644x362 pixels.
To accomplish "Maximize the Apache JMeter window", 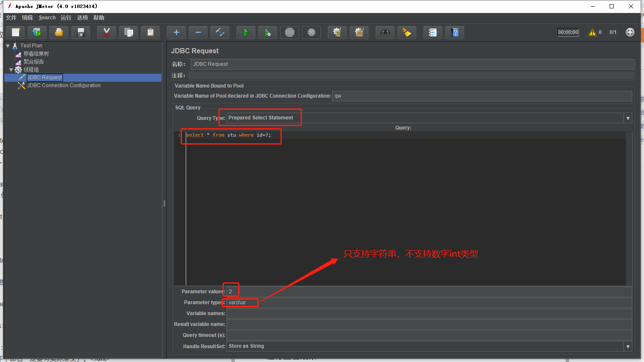I will [612, 6].
